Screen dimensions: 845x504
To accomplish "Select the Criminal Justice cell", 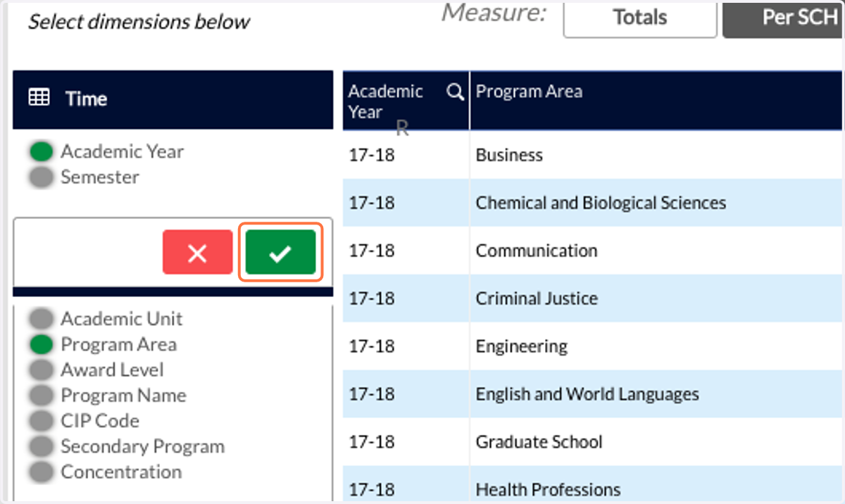I will coord(656,298).
